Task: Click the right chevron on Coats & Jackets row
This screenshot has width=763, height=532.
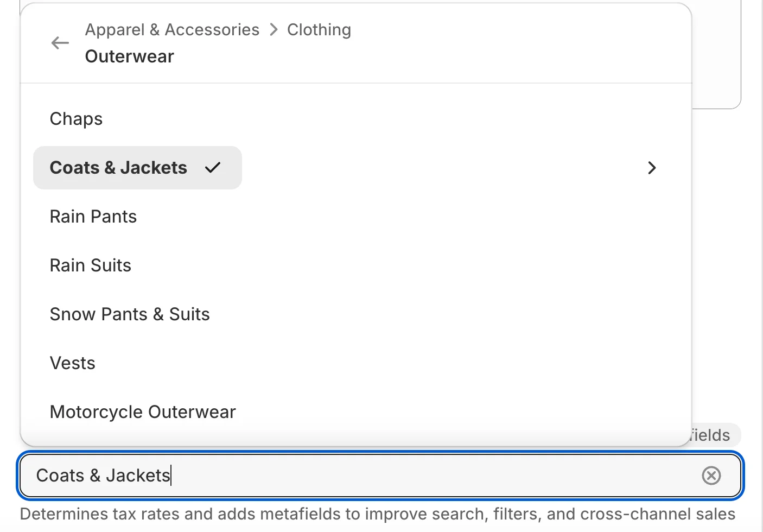Action: [651, 168]
